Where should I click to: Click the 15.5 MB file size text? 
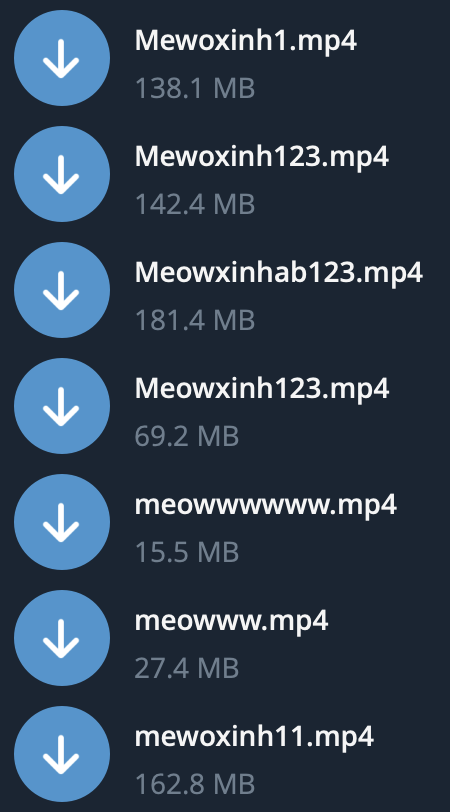(x=187, y=553)
